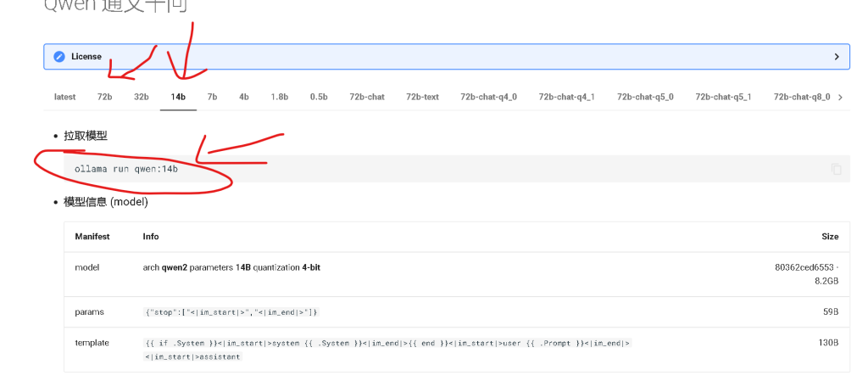868x381 pixels.
Task: Click the command text ollama run qwen:14b
Action: click(126, 169)
